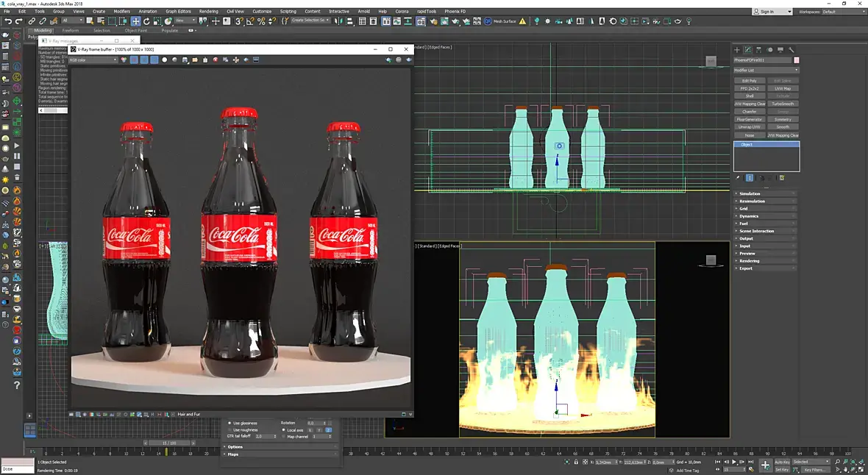Click the Unwrap UVW modifier button
The height and width of the screenshot is (475, 868).
coord(750,126)
